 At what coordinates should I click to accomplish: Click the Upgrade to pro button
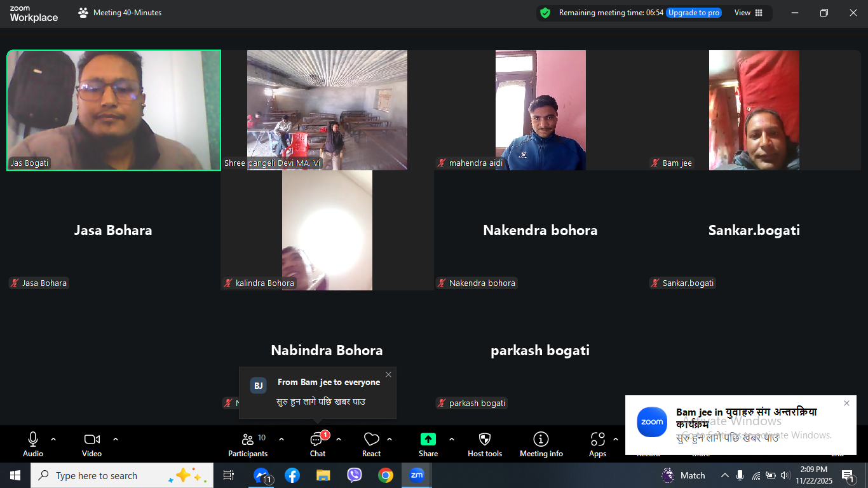point(693,13)
